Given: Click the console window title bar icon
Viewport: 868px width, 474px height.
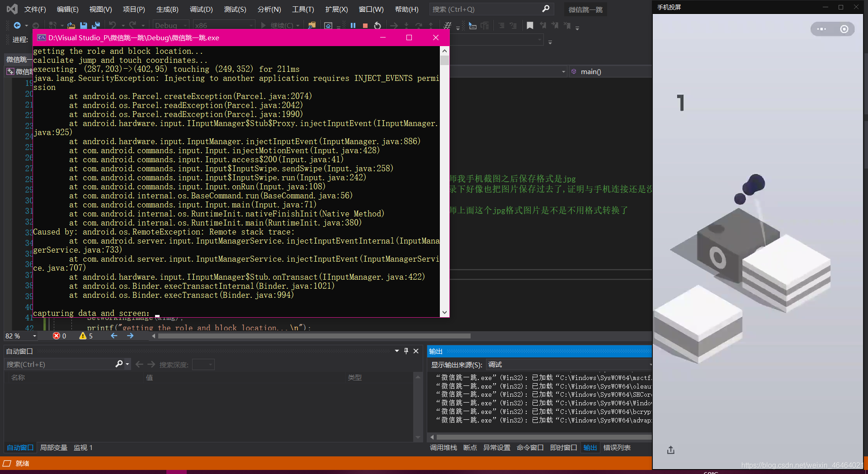Looking at the screenshot, I should (x=41, y=38).
